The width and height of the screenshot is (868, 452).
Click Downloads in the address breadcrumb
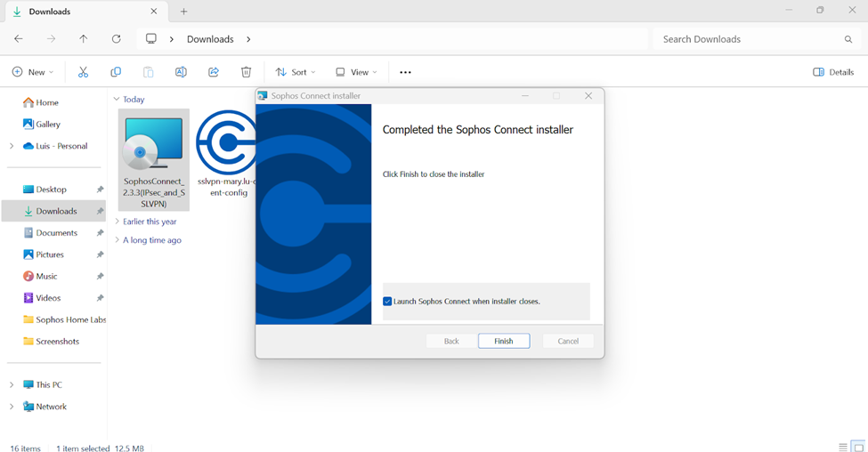coord(210,39)
